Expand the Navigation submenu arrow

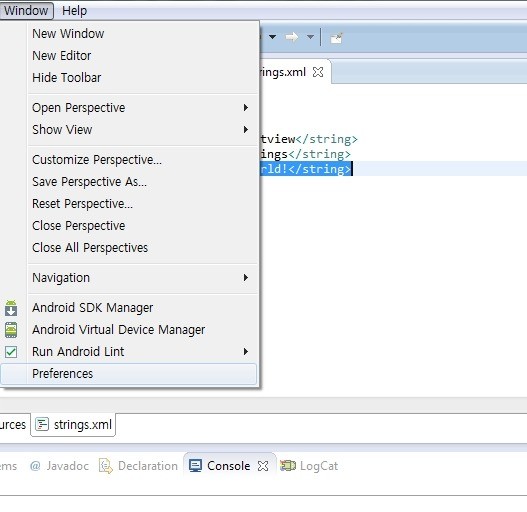coord(246,278)
